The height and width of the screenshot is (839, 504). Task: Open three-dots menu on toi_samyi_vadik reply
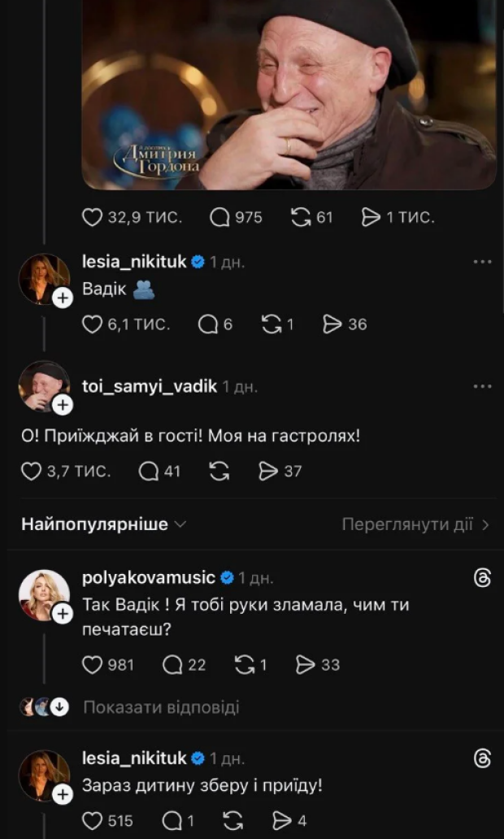[482, 385]
